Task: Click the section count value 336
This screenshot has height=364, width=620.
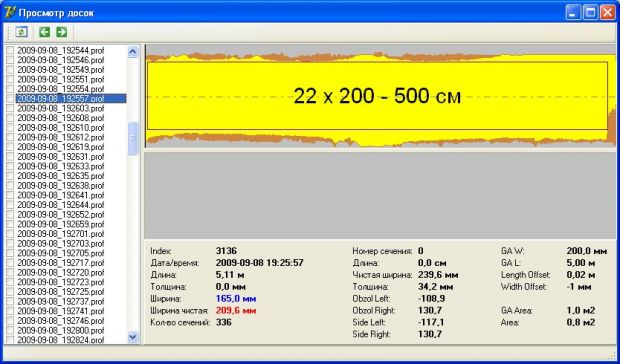Action: click(223, 322)
